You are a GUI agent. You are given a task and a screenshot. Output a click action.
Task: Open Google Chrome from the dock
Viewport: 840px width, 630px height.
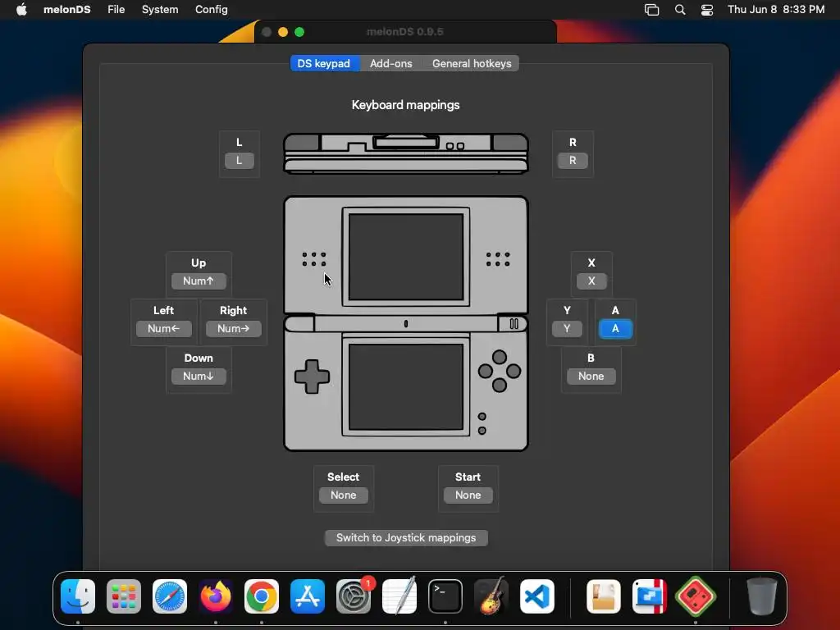262,596
